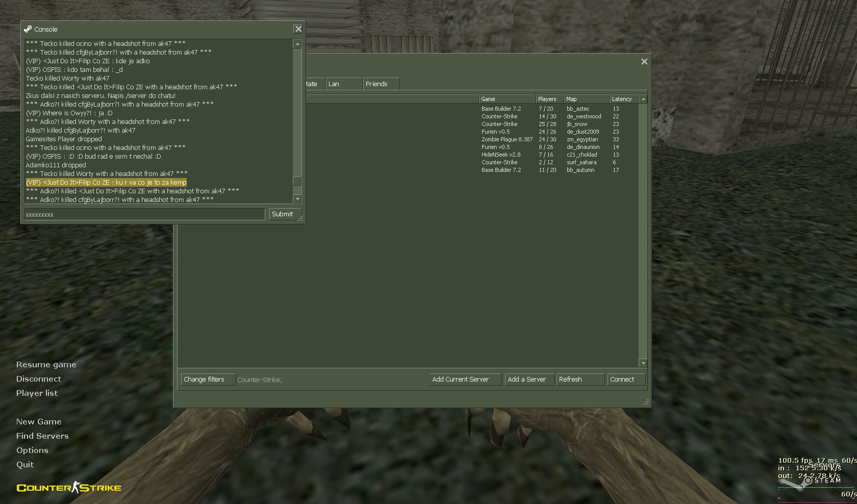Click 'Adamko111 dropped' console line
This screenshot has height=504, width=857.
[x=56, y=165]
